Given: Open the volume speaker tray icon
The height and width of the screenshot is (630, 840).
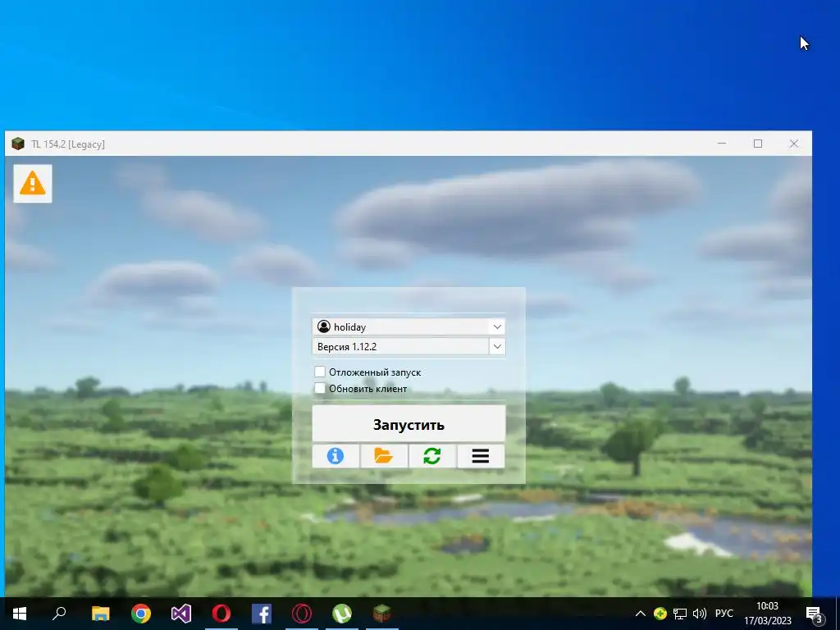Looking at the screenshot, I should pyautogui.click(x=699, y=614).
